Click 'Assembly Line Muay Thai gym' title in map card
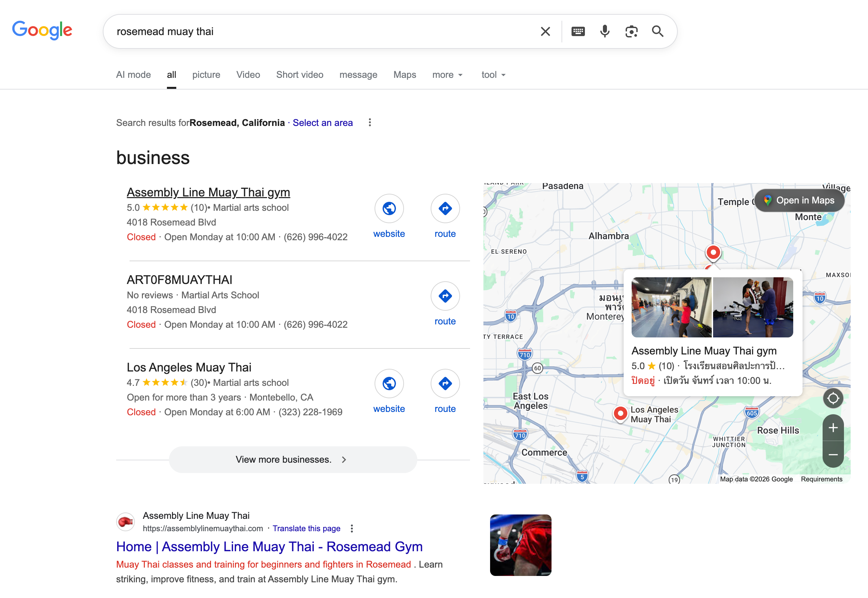 coord(704,351)
